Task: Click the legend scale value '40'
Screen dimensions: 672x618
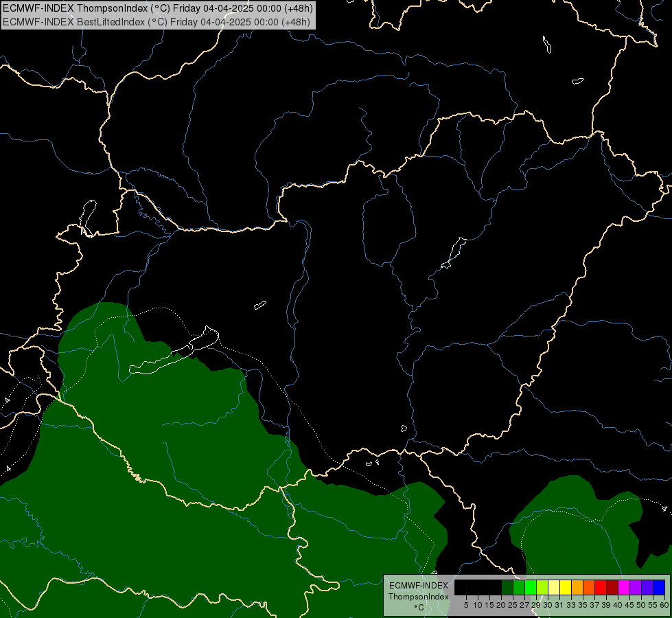Action: [x=618, y=605]
